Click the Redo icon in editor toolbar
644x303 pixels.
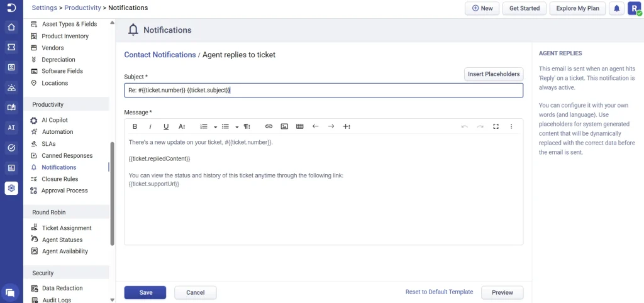coord(480,126)
